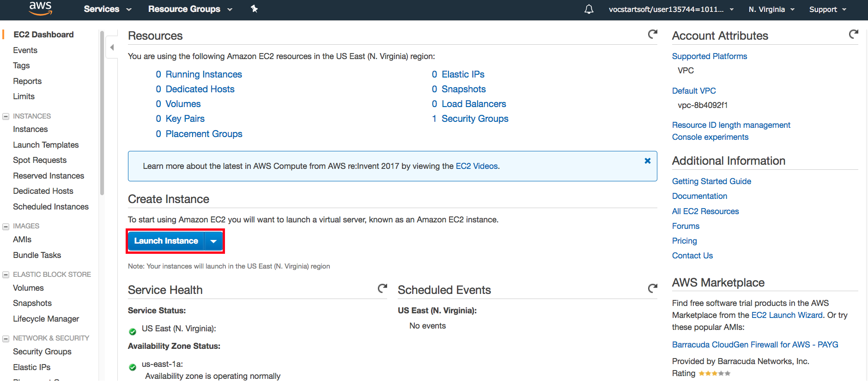The width and height of the screenshot is (868, 383).
Task: Open the notifications bell icon
Action: tap(589, 9)
